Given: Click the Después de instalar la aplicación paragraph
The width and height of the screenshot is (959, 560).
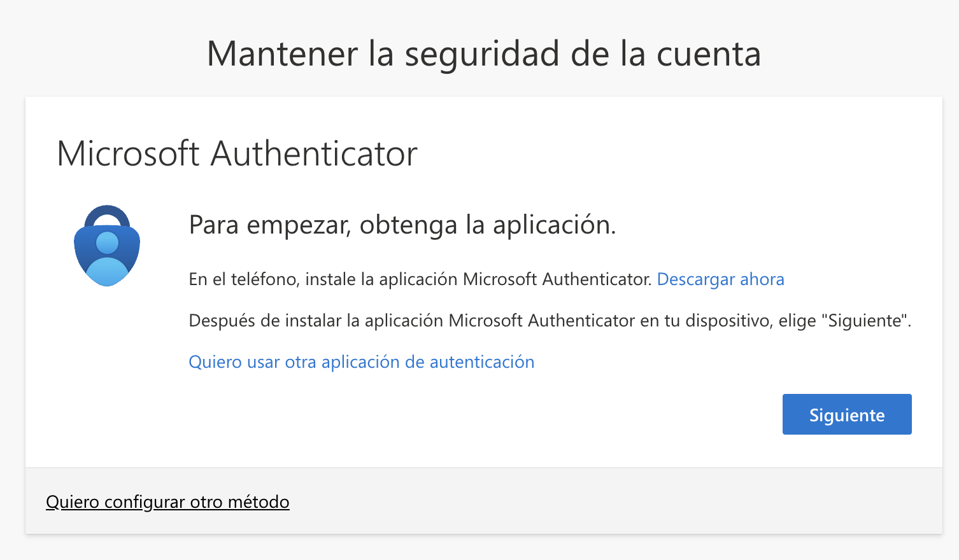Looking at the screenshot, I should (x=550, y=321).
